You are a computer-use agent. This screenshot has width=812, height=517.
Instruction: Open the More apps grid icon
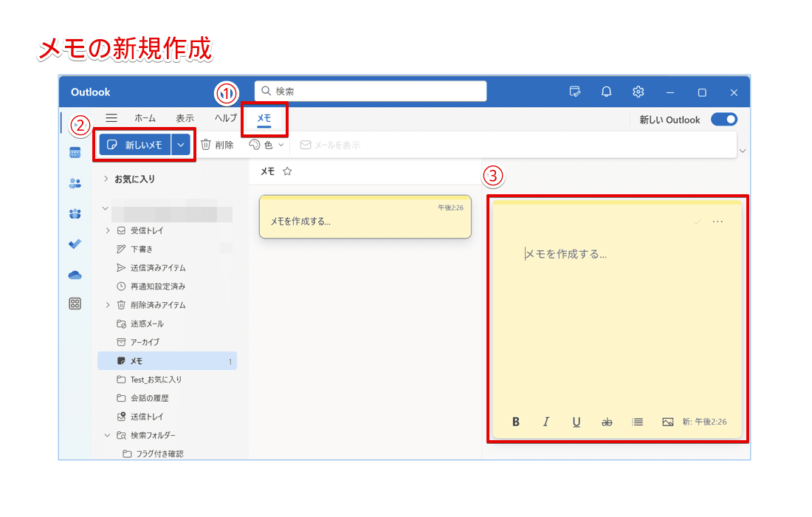click(x=75, y=304)
